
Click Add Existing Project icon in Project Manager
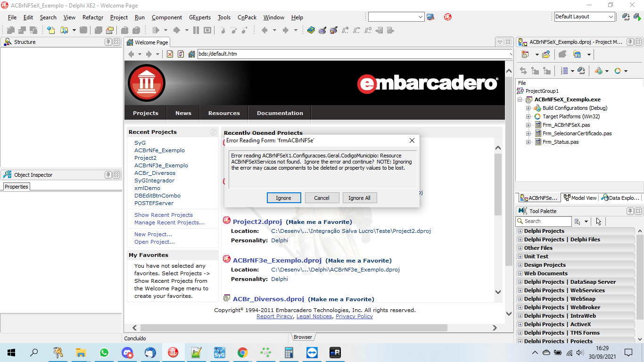click(546, 54)
